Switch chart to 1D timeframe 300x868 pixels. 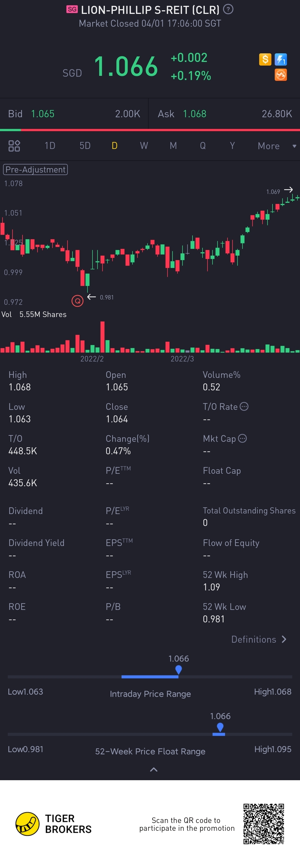(50, 146)
